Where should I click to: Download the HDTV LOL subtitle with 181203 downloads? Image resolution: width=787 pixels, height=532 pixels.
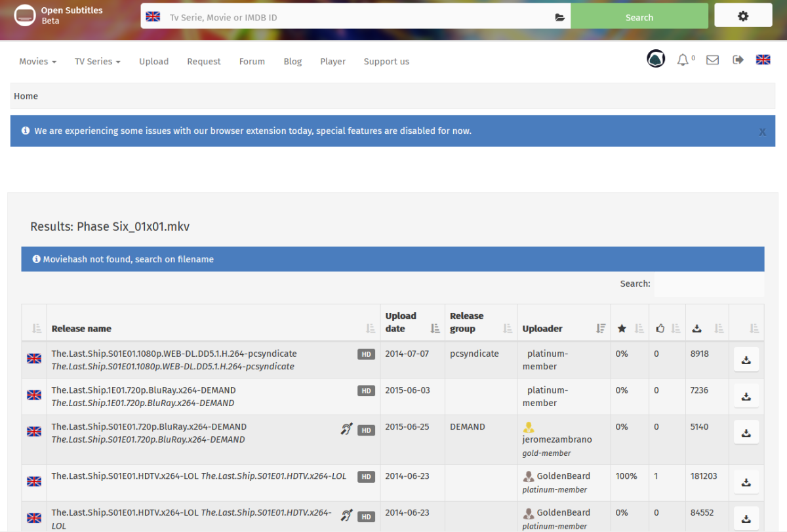click(x=746, y=482)
